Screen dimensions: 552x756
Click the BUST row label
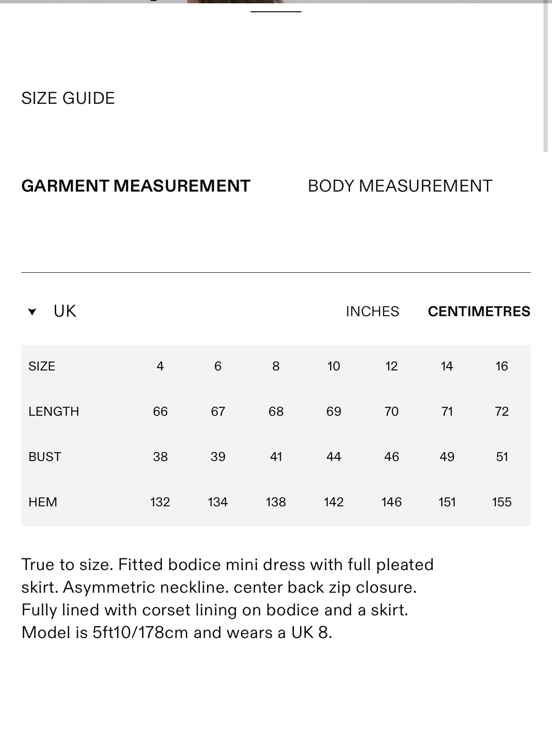click(x=45, y=457)
